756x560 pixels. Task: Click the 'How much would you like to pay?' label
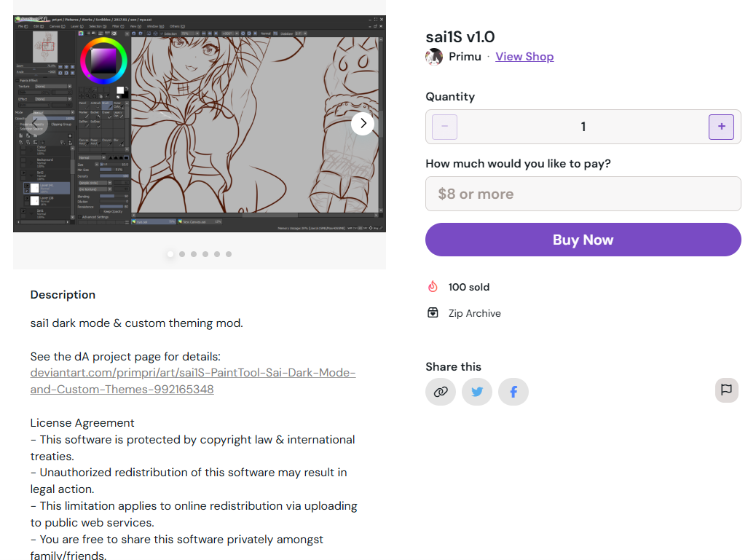click(x=518, y=164)
